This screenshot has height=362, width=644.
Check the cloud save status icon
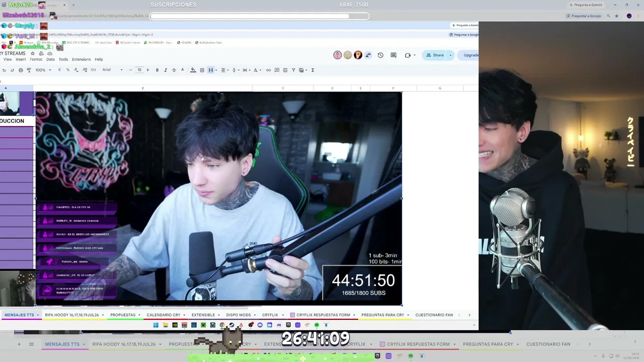[49, 53]
